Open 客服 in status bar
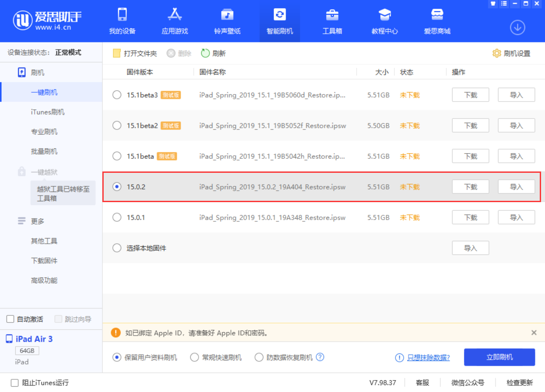Screen dimensions: 545x392 [x=422, y=383]
